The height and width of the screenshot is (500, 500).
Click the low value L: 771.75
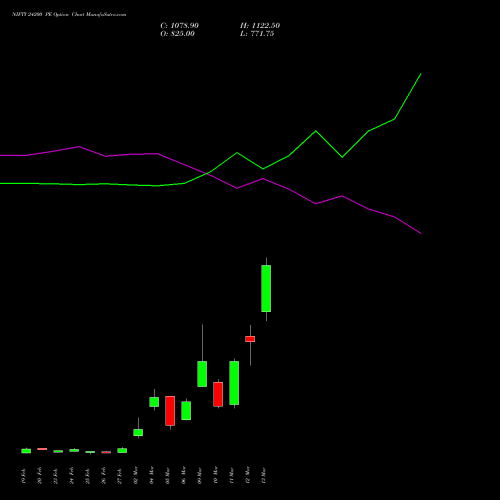point(257,34)
